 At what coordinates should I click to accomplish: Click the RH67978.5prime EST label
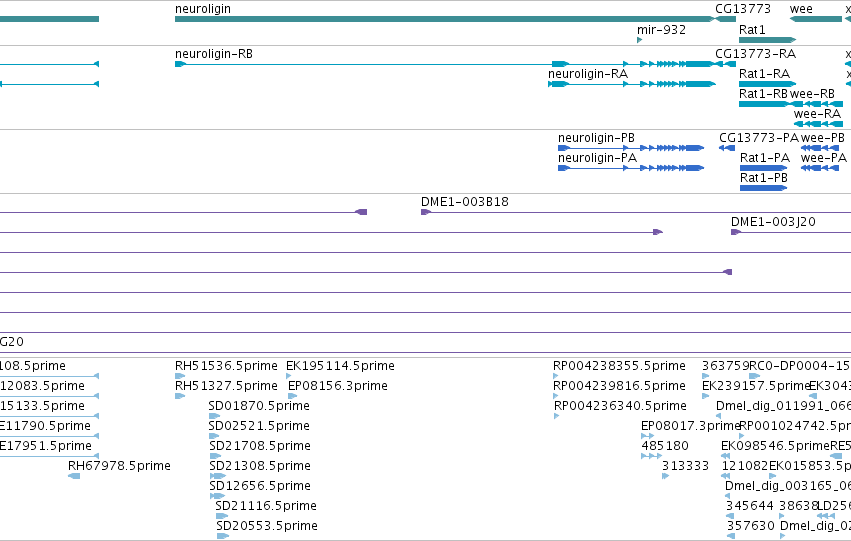119,466
